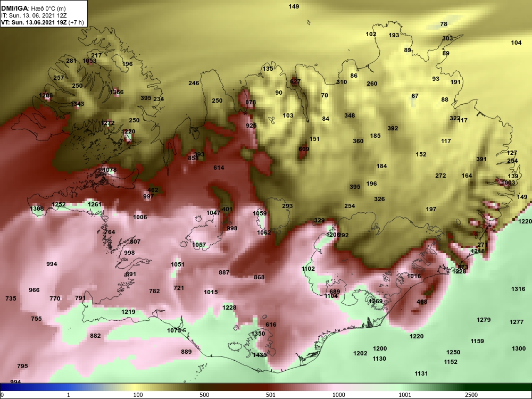
Task: Click the map value '272'
Action: 440,176
